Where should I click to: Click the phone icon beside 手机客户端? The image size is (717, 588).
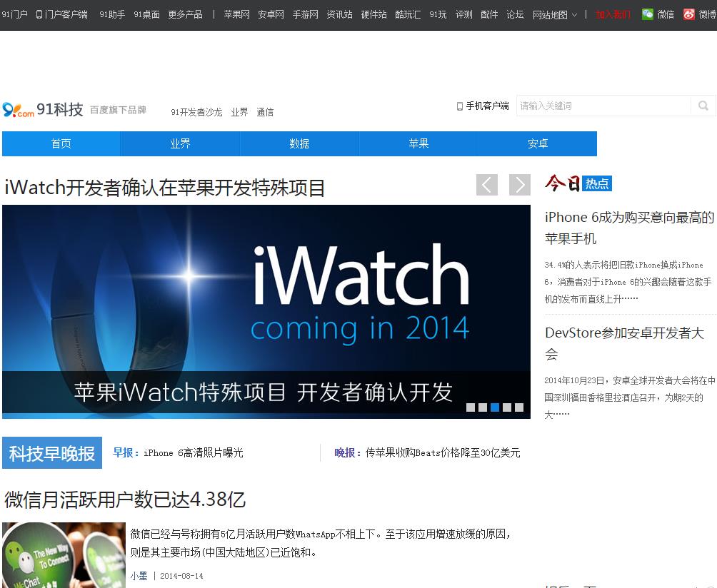pos(460,106)
